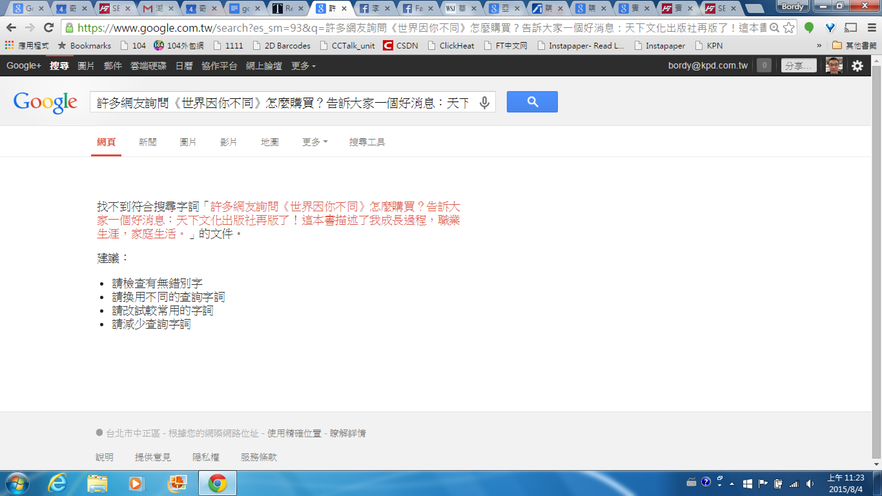
Task: Open Windows Explorer folder in taskbar
Action: 97,484
